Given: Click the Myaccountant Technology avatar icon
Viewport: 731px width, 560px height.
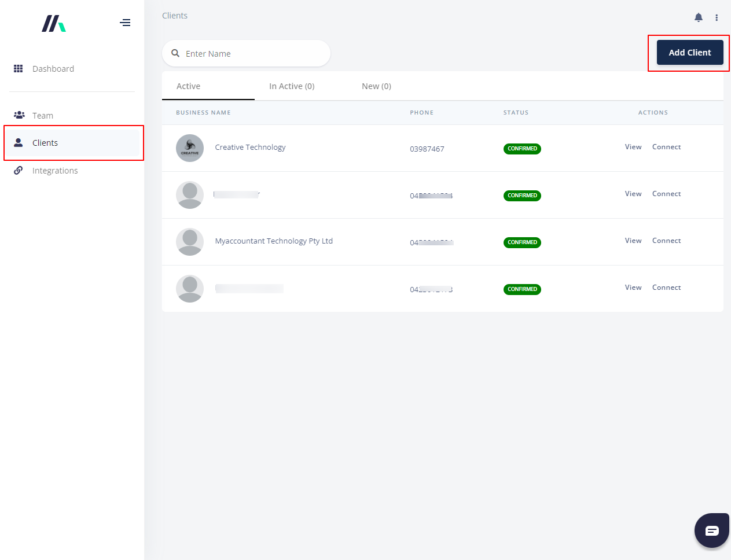Looking at the screenshot, I should (x=190, y=242).
